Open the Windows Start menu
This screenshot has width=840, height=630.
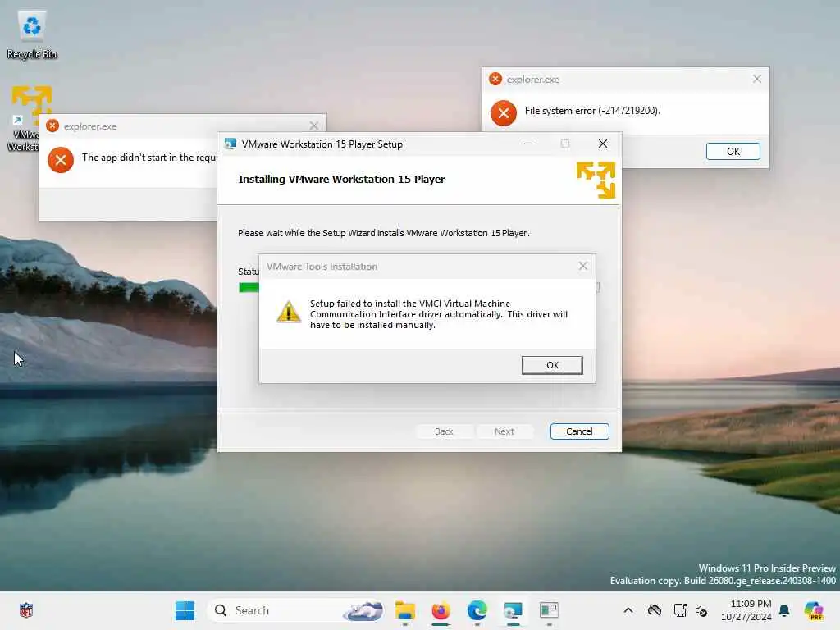(x=185, y=610)
